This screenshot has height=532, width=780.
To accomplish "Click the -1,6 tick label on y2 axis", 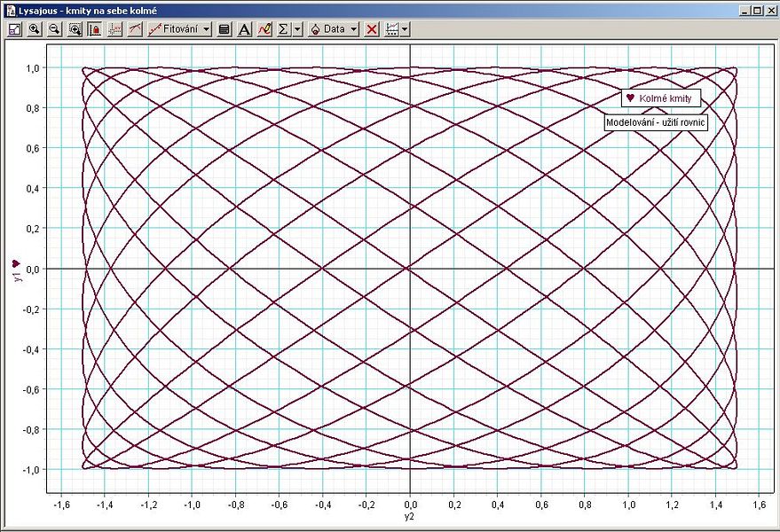I will click(x=61, y=505).
